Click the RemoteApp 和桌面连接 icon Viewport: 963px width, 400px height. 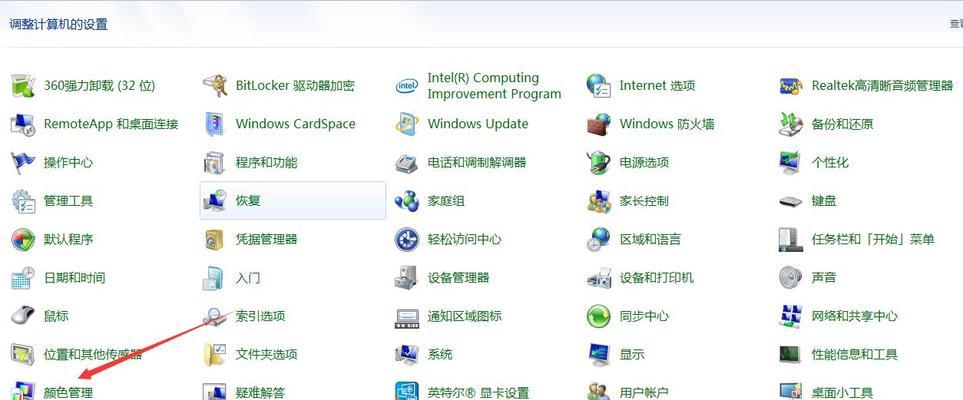point(23,124)
